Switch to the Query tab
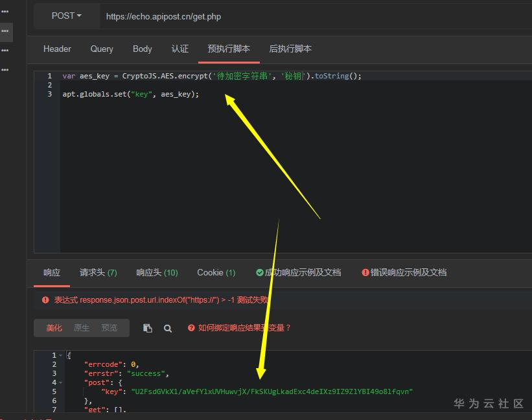Screen dimensions: 532x420 102,49
